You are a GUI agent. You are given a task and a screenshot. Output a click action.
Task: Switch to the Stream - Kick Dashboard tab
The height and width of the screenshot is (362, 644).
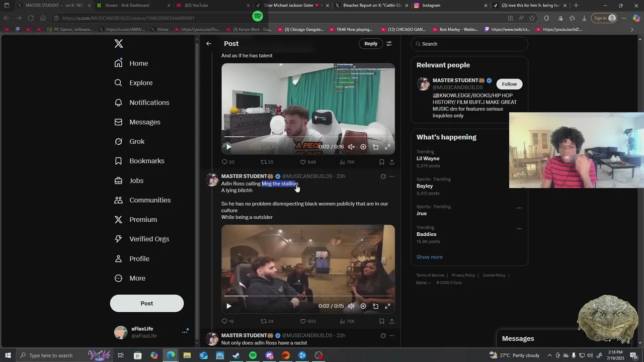pyautogui.click(x=132, y=6)
